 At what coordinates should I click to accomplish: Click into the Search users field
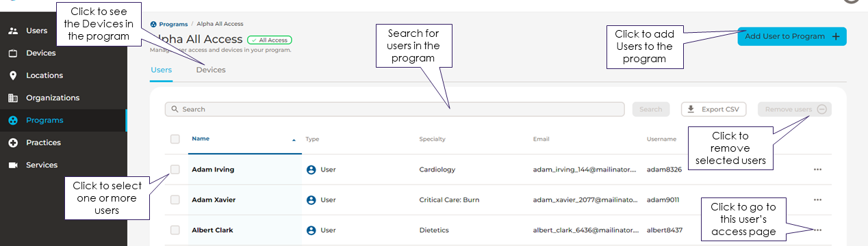[394, 109]
